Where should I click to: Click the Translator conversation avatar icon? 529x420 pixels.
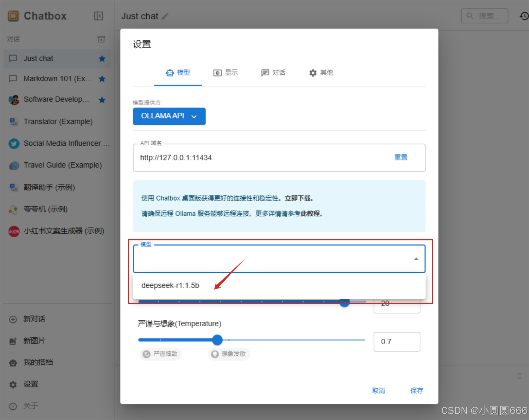click(x=13, y=122)
